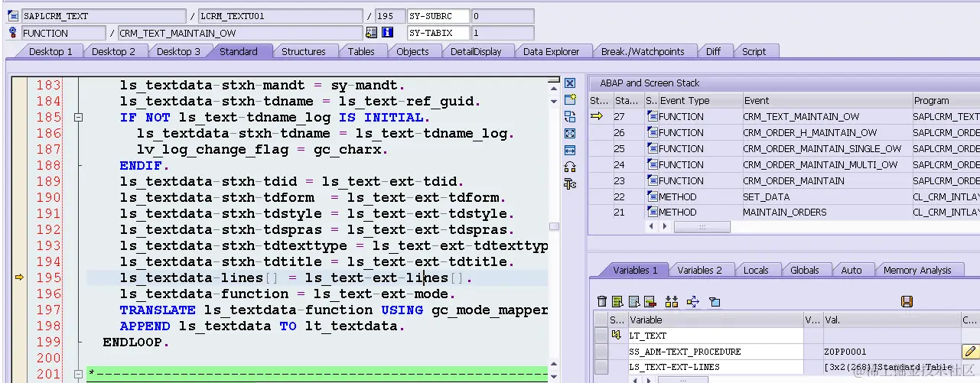Click the source icon in stack row 25
The image size is (980, 383).
pyautogui.click(x=653, y=148)
